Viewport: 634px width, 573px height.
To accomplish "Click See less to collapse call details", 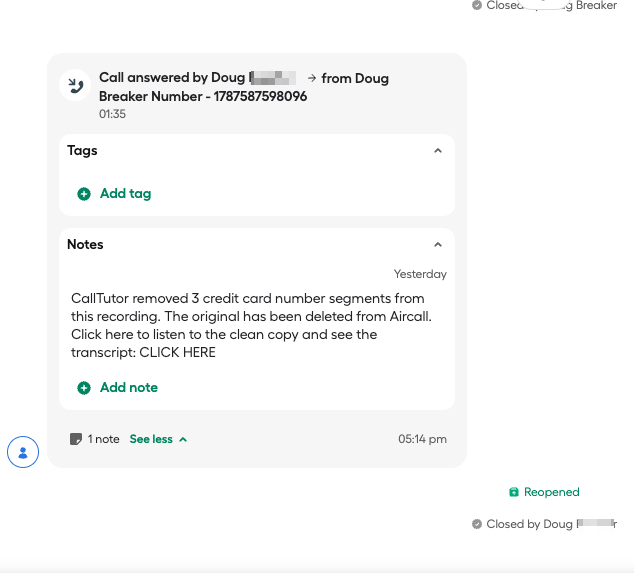I will pos(158,439).
